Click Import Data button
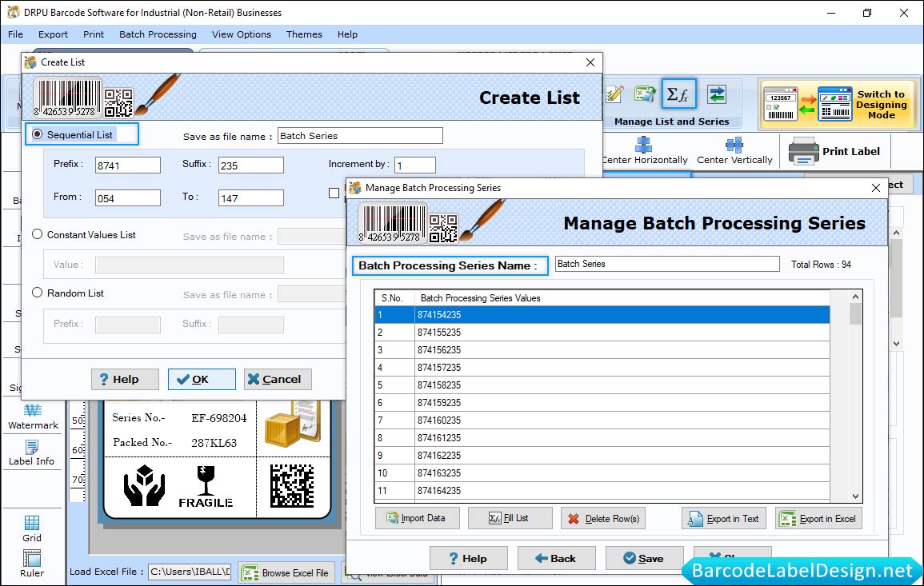This screenshot has width=924, height=586. (418, 518)
